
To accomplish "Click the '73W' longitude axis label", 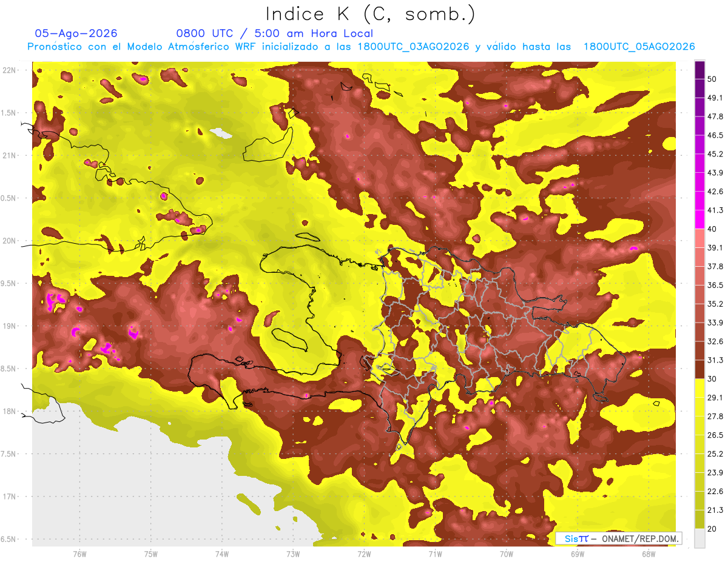I will coord(293,554).
